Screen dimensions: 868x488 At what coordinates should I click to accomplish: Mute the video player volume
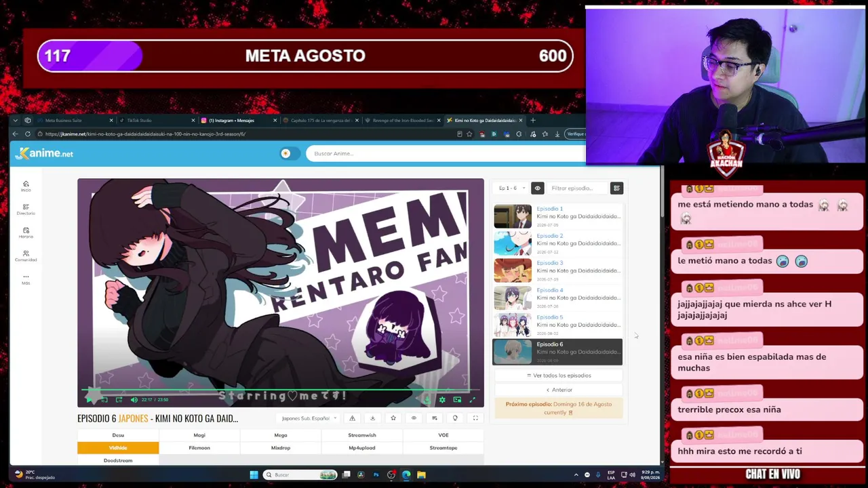(134, 399)
